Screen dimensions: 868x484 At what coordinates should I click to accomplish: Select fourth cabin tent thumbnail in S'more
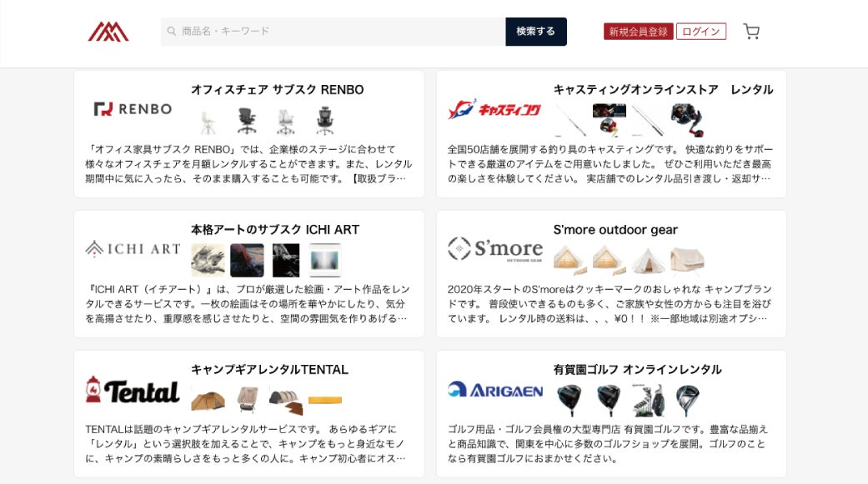(687, 260)
